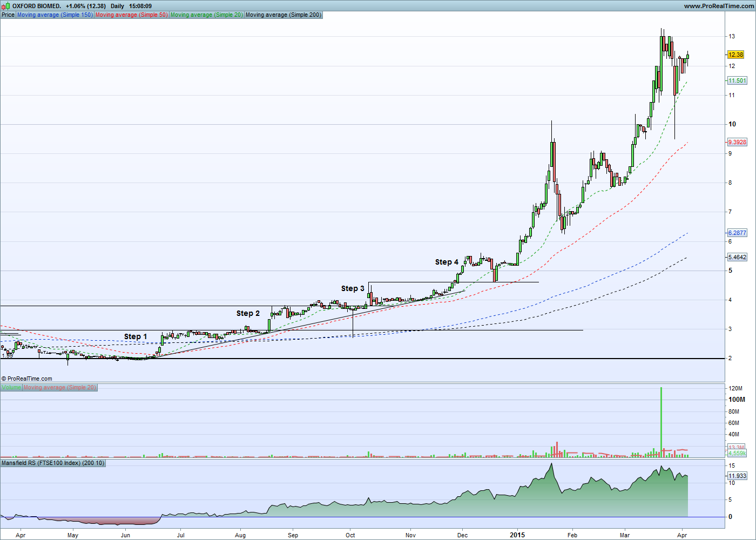Screen dimensions: 756x540
Task: Open the Mansfield RS (FTSE100 Index) label
Action: [53, 463]
